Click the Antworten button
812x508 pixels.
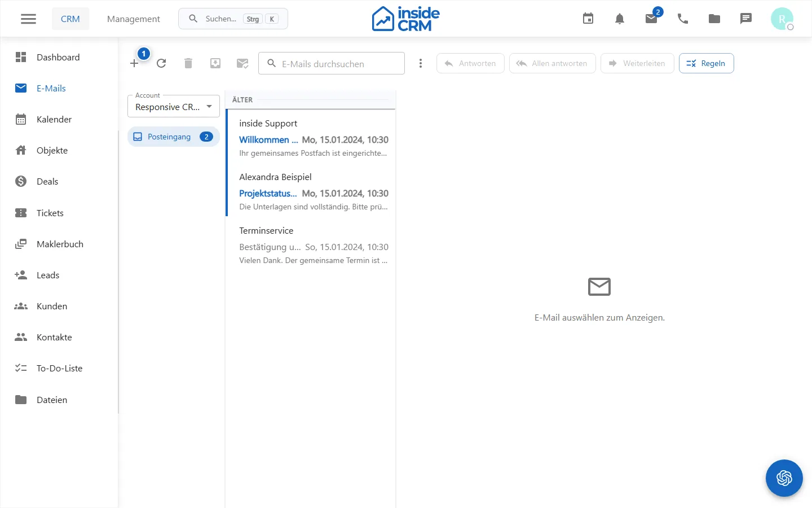[x=470, y=63]
